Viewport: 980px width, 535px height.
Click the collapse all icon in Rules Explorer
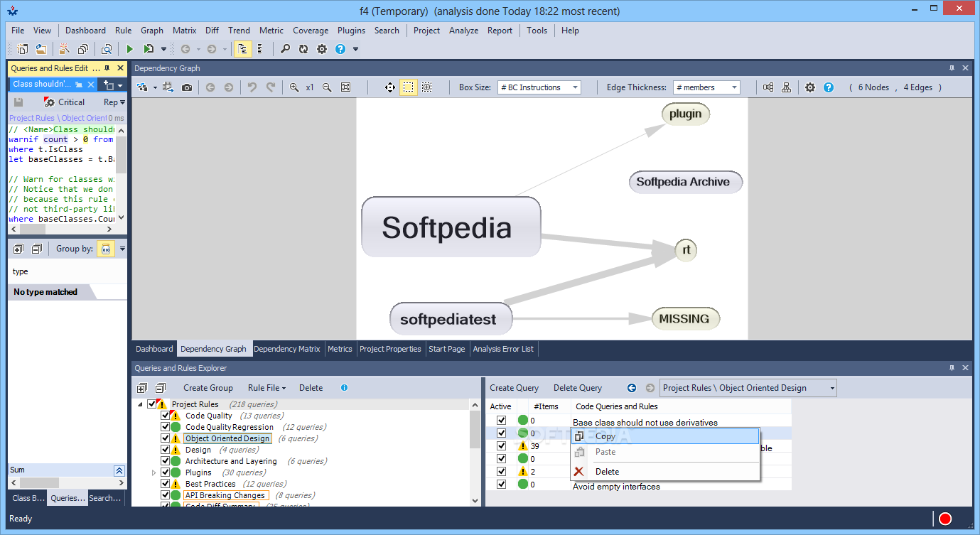160,388
